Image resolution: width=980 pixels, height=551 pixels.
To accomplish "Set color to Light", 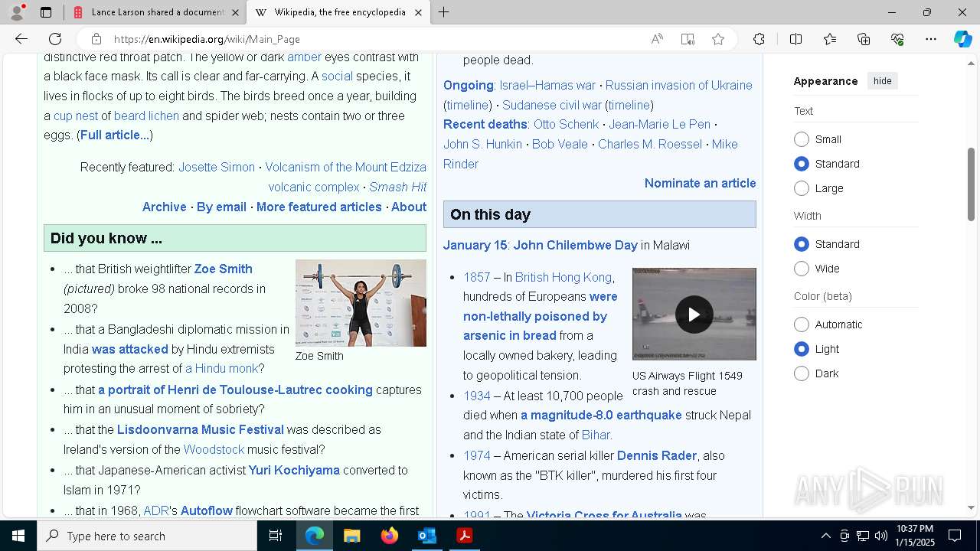I will 802,349.
